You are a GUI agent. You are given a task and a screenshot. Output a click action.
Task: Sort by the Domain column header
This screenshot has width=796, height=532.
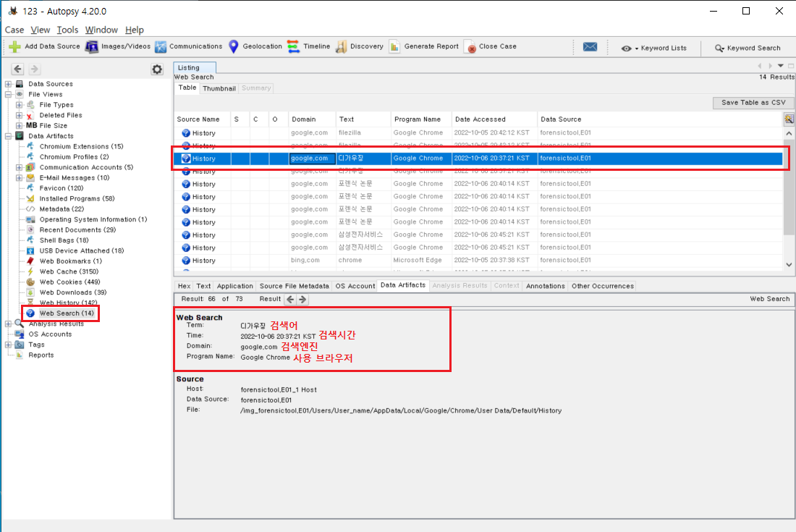312,119
